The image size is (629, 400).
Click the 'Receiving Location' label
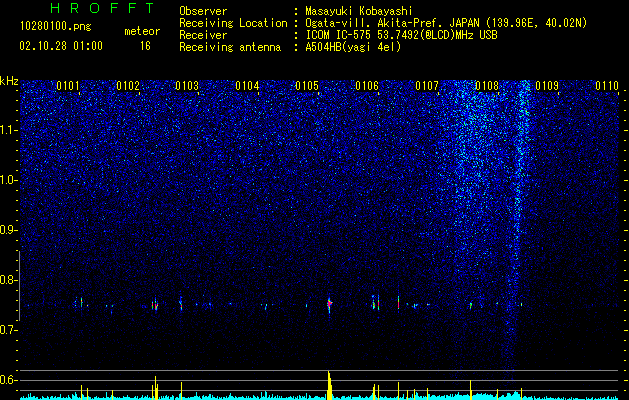[233, 24]
